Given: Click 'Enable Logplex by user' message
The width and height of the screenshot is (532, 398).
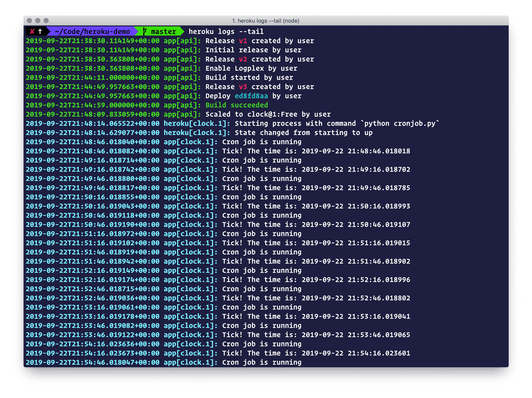Looking at the screenshot, I should [x=251, y=68].
